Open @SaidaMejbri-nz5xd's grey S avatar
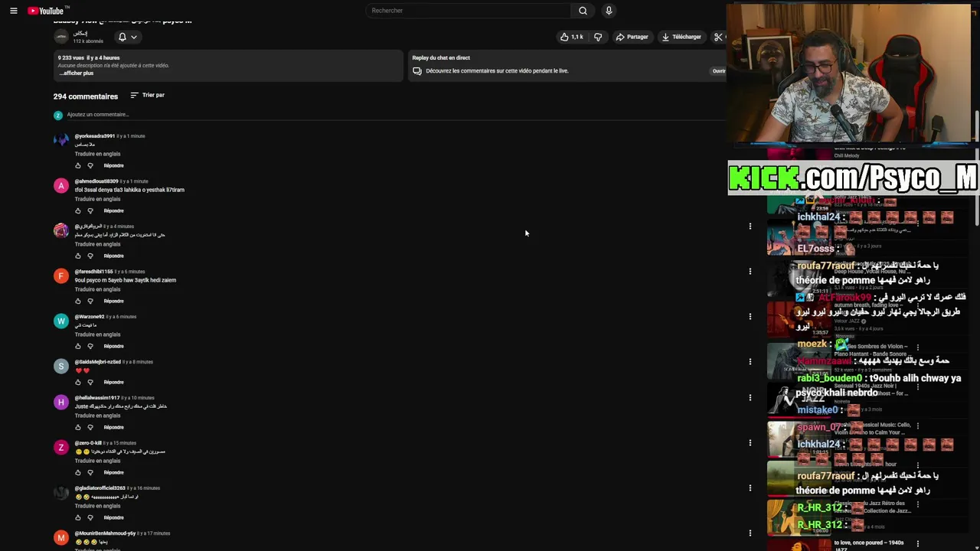The width and height of the screenshot is (980, 551). click(61, 366)
